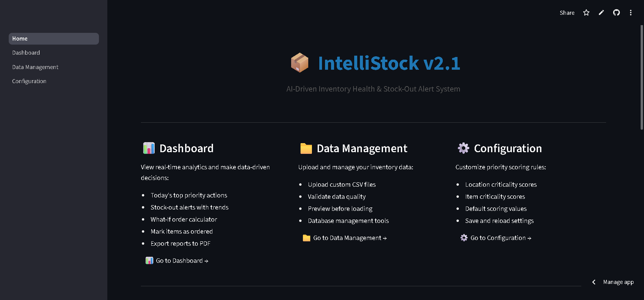
Task: Click the gear icon beside Configuration heading
Action: [464, 148]
